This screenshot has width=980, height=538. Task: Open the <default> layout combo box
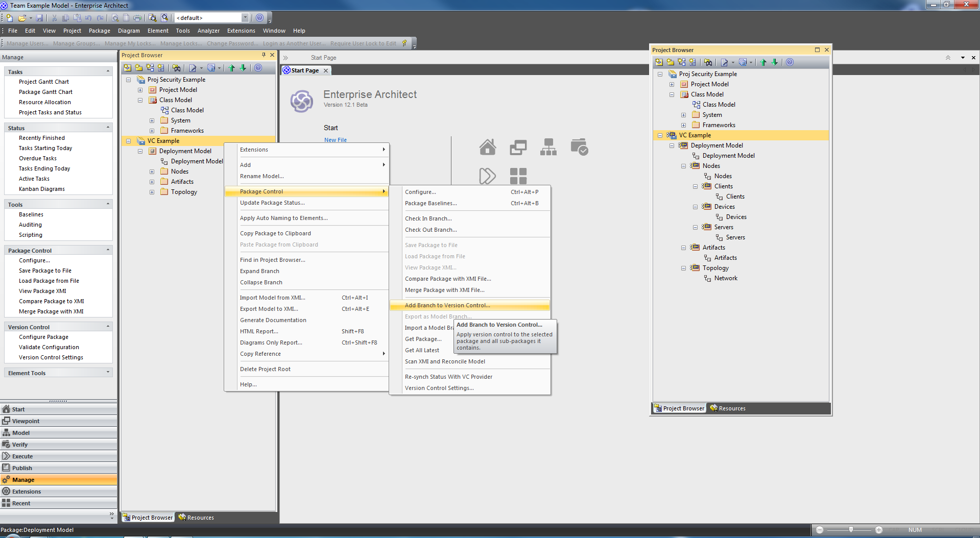(x=245, y=18)
